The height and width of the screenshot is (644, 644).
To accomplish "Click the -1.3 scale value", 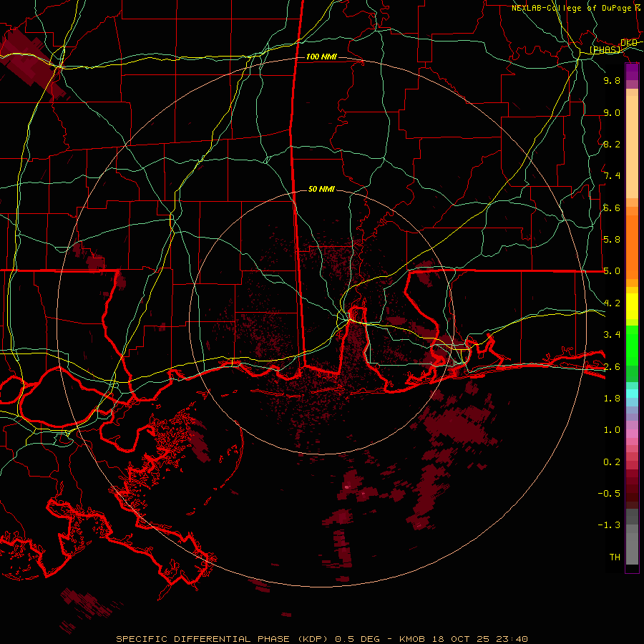I will pos(609,525).
